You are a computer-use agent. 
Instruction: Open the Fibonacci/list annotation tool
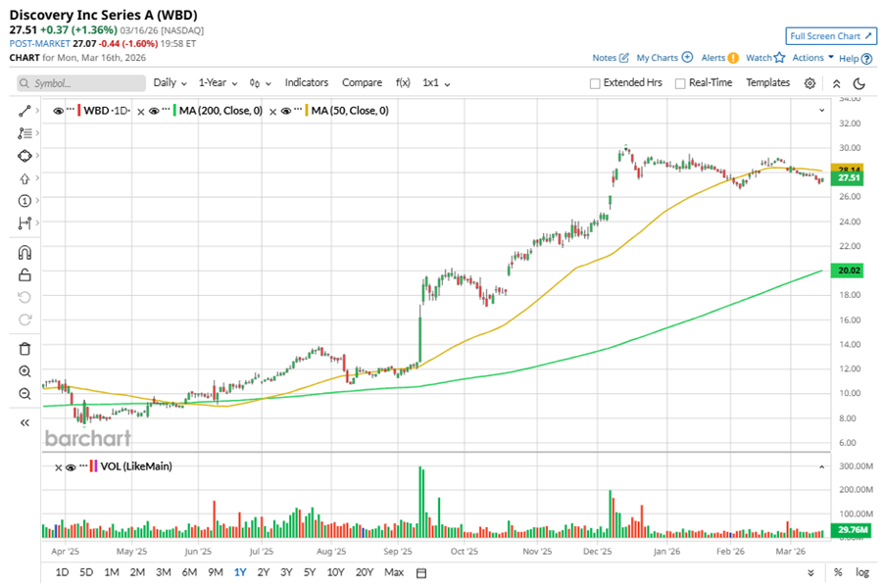click(x=25, y=133)
